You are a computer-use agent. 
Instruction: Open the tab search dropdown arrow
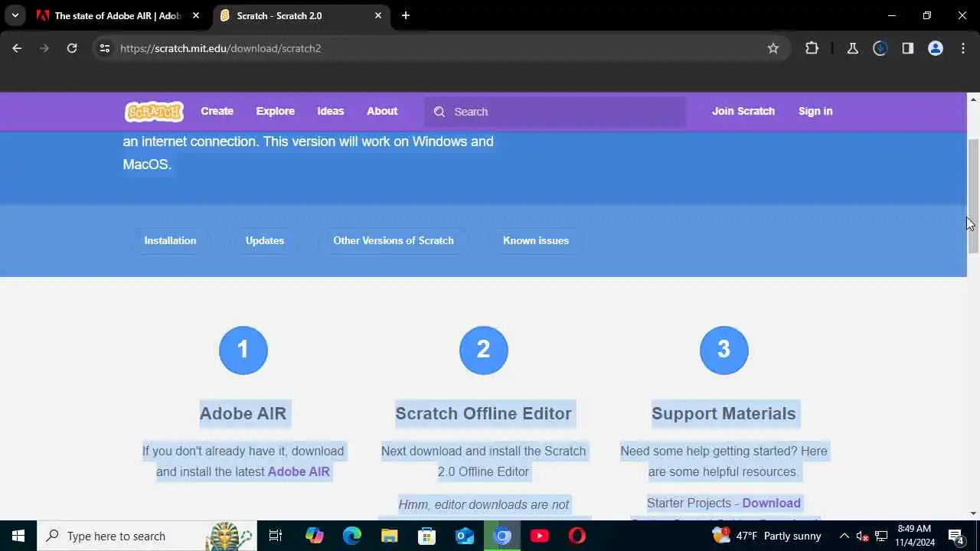click(x=15, y=15)
